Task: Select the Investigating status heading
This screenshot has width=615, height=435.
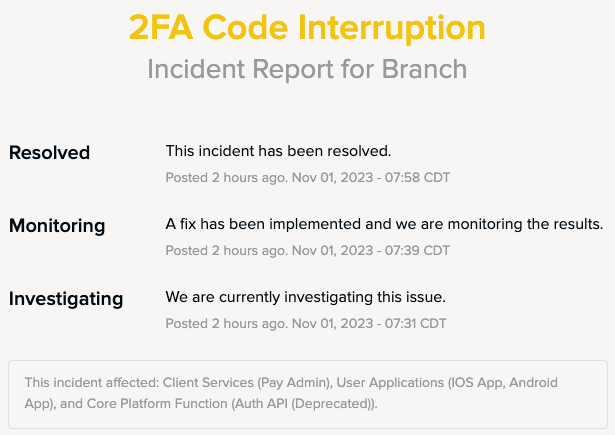Action: pyautogui.click(x=66, y=299)
